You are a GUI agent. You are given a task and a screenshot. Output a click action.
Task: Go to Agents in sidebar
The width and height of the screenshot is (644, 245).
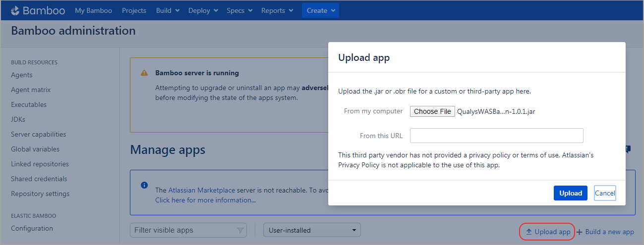pos(22,75)
